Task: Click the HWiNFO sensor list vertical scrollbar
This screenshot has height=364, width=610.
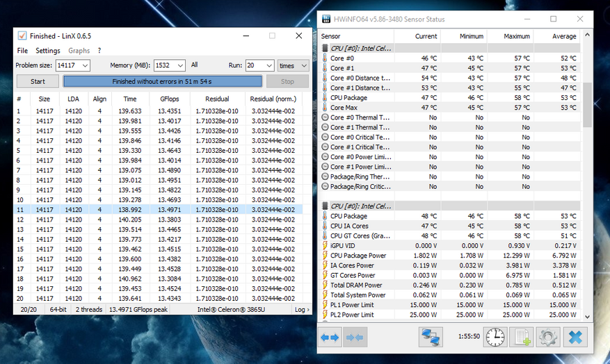Action: pyautogui.click(x=586, y=104)
